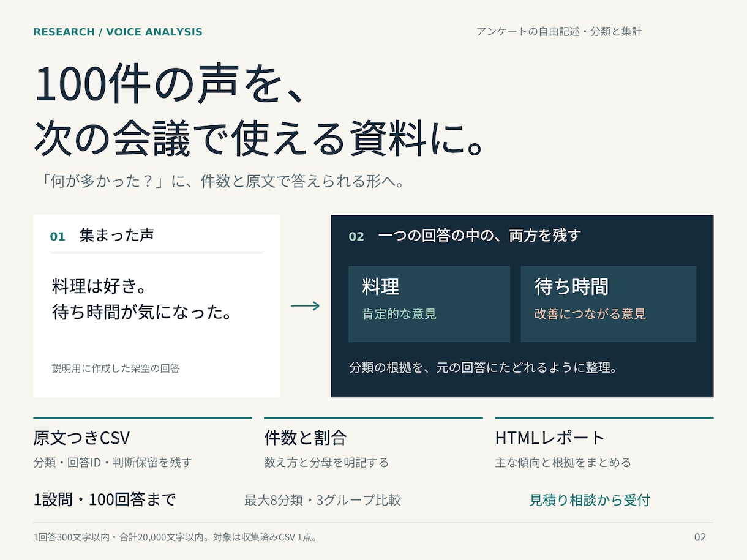The height and width of the screenshot is (560, 747).
Task: Click the headline line '100件の声を、'
Action: pyautogui.click(x=170, y=84)
